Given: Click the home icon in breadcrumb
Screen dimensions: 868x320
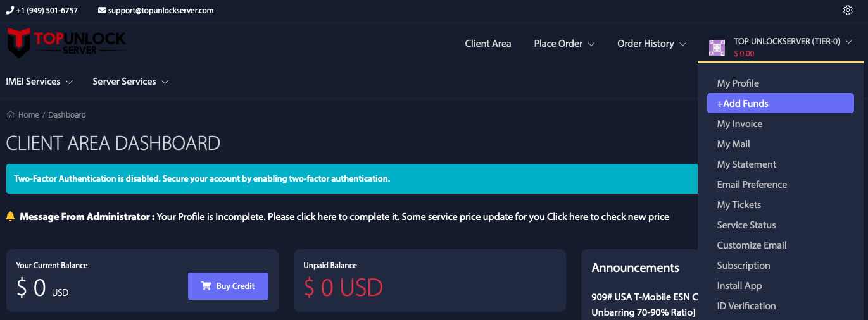Looking at the screenshot, I should 10,115.
